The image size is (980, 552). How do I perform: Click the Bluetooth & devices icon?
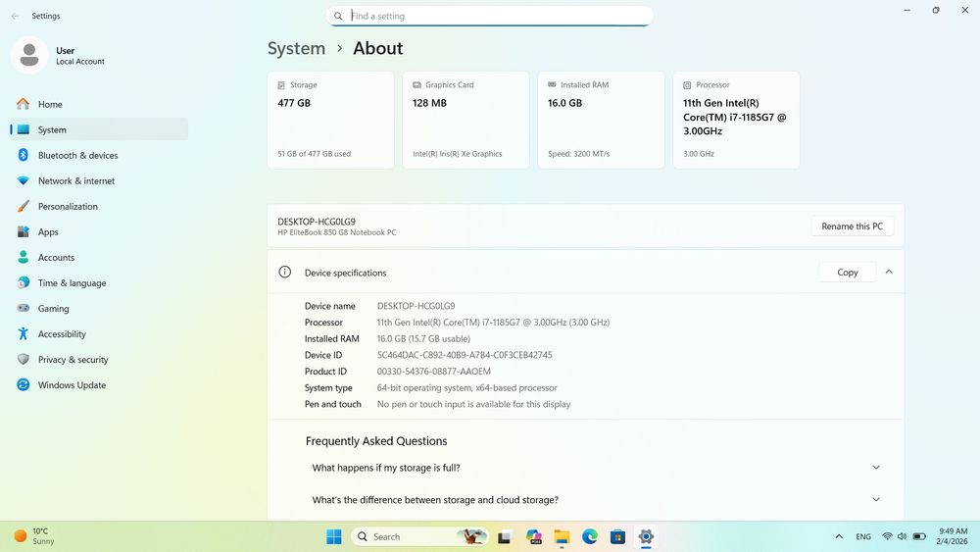[24, 155]
